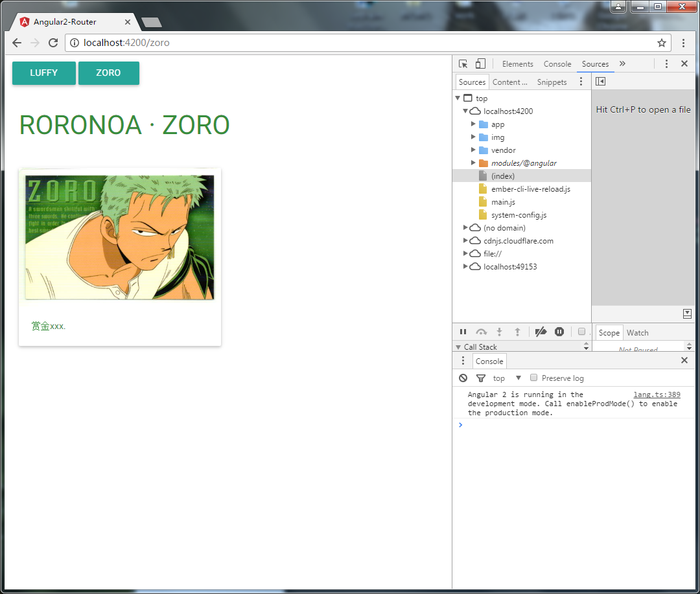This screenshot has height=594, width=700.
Task: Click the step into function icon
Action: [500, 332]
